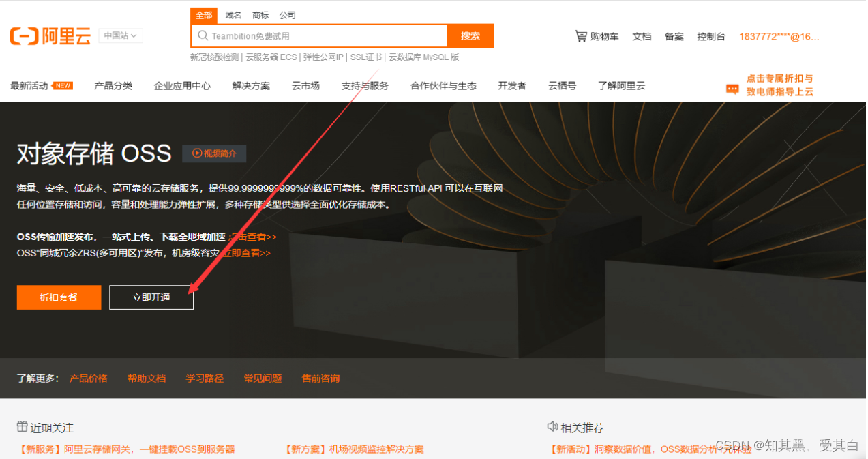Image resolution: width=868 pixels, height=459 pixels.
Task: Open the 云数据库 MySQL 版 link
Action: [x=424, y=57]
